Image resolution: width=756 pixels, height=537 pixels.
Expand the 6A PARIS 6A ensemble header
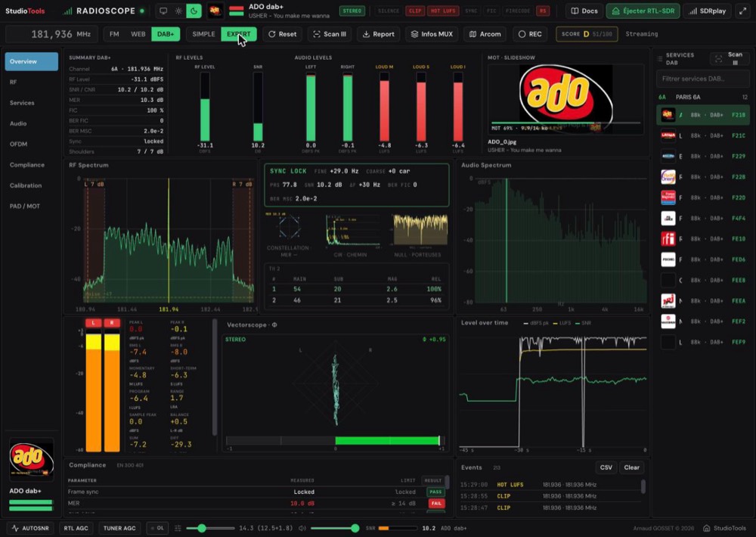tap(703, 97)
